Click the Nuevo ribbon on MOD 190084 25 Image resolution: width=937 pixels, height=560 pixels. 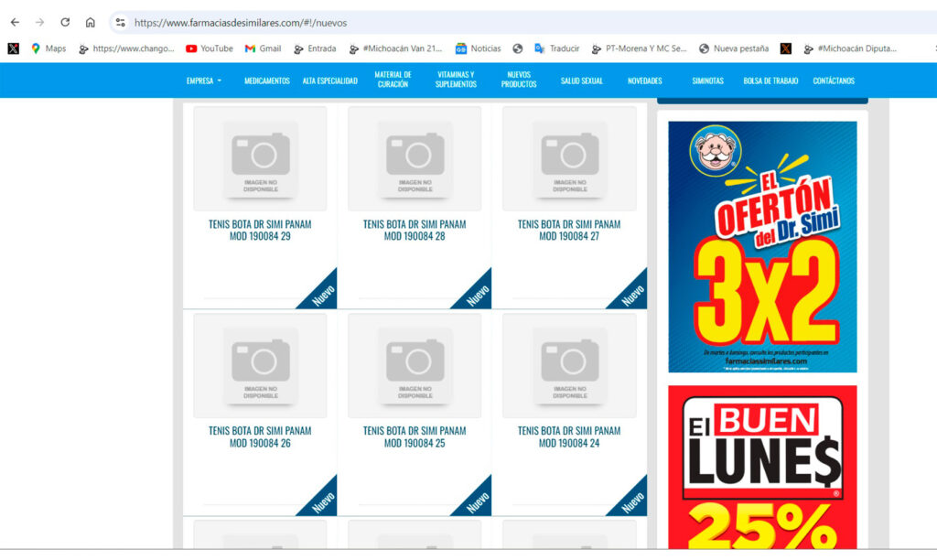click(478, 501)
